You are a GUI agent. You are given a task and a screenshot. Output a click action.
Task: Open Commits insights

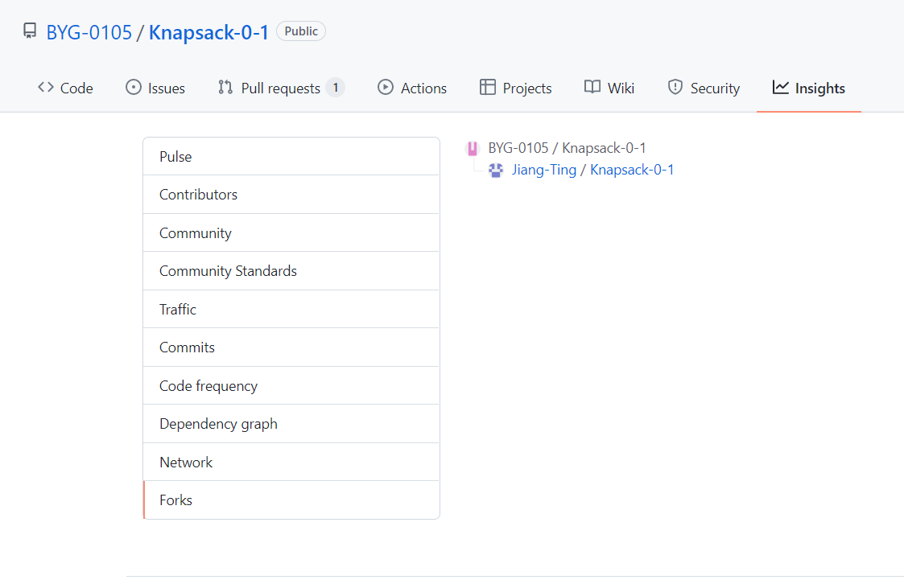click(x=291, y=347)
